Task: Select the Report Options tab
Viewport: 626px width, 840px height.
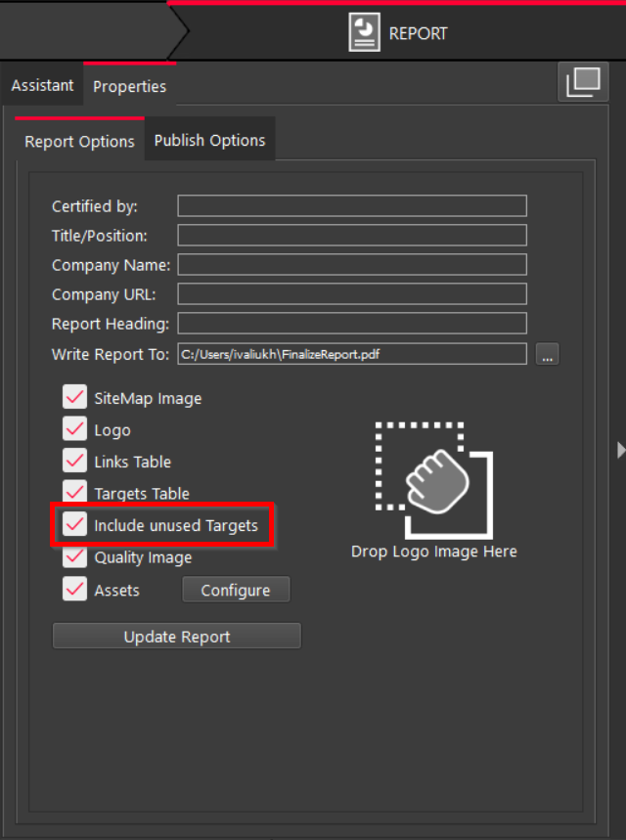Action: pyautogui.click(x=79, y=142)
